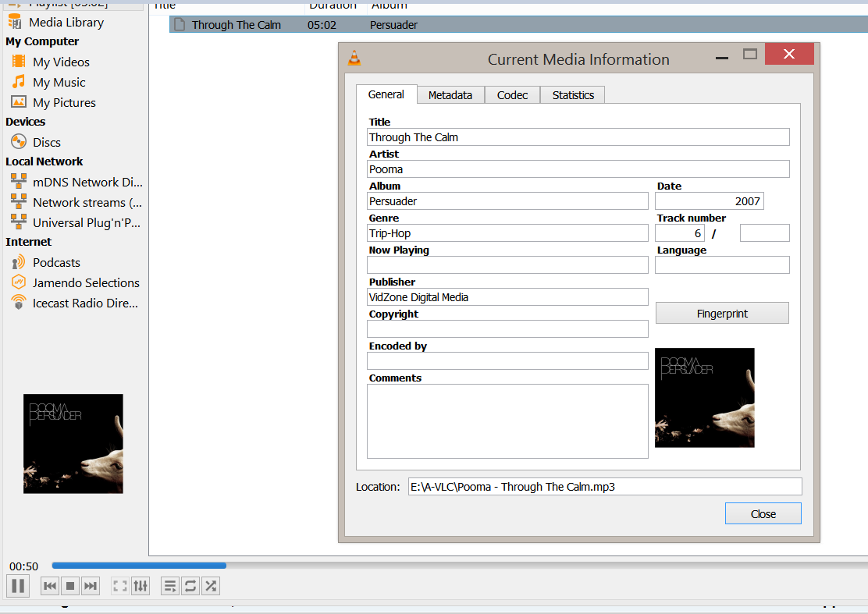Screen dimensions: 868x614
Task: Click VLC cone icon in dialog title
Action: 354,58
